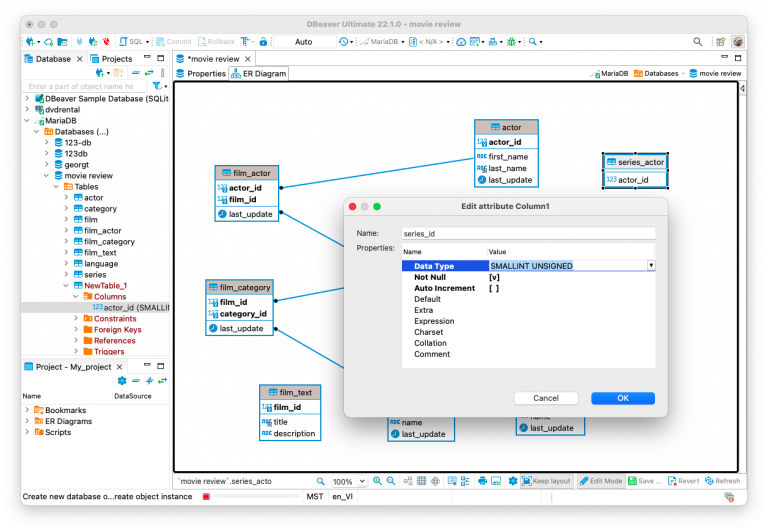Toggle Keep layout in diagram toolbar
Screen dimensions: 768x531
[x=546, y=481]
